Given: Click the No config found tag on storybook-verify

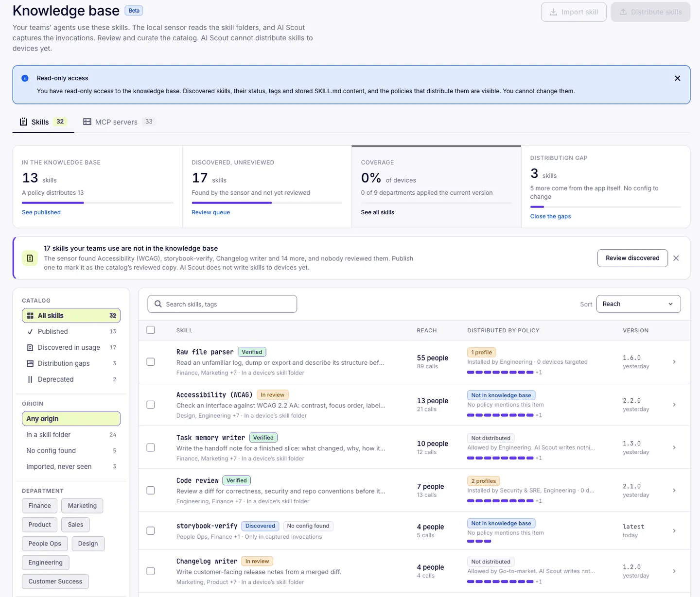Looking at the screenshot, I should (308, 526).
